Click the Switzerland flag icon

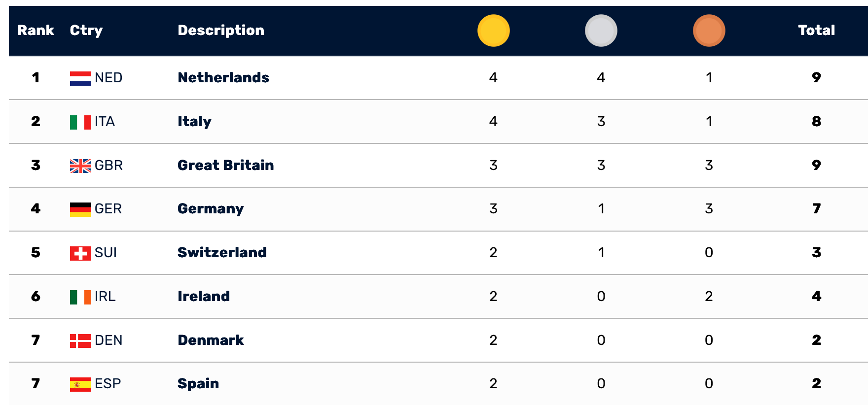pyautogui.click(x=80, y=253)
